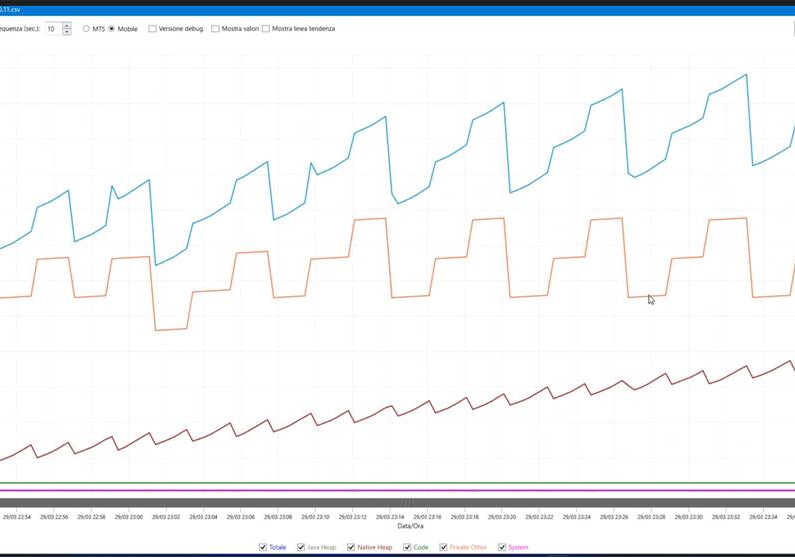Select the Mobile radio button

click(x=112, y=29)
